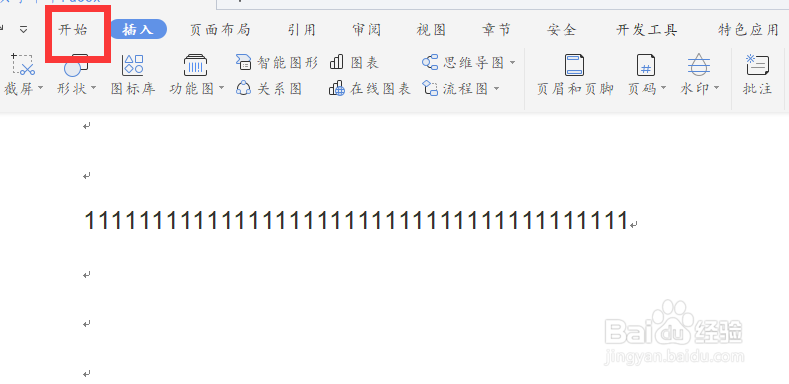789x384 pixels.
Task: Insert a 批注 comment
Action: coord(757,75)
